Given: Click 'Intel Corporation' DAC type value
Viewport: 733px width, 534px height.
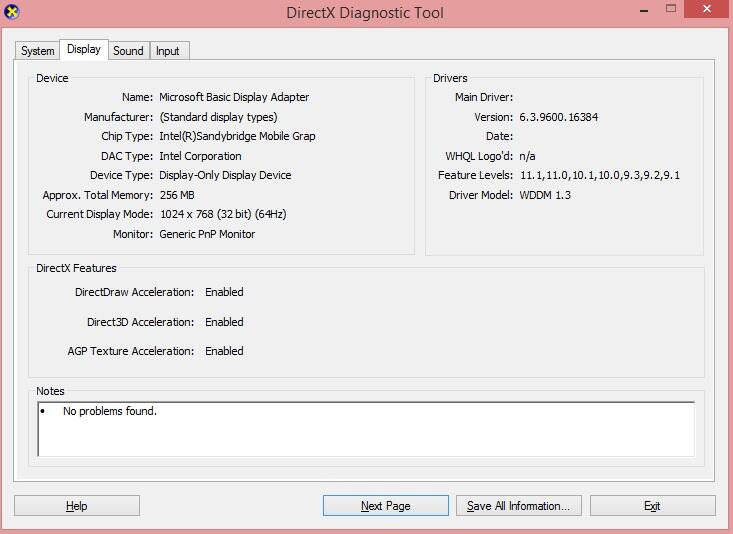Looking at the screenshot, I should pyautogui.click(x=201, y=156).
